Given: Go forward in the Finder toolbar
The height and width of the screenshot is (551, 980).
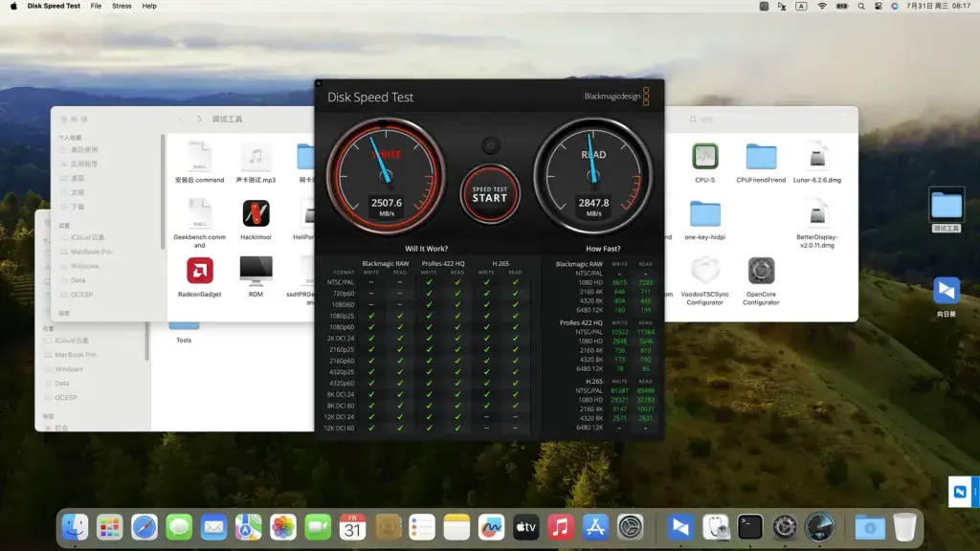Looking at the screenshot, I should [199, 119].
